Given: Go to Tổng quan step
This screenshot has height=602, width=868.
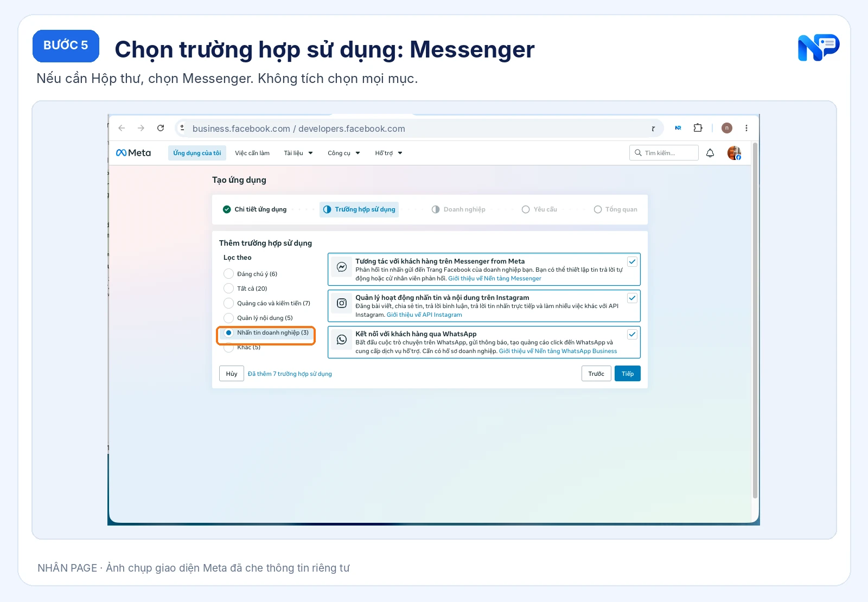Looking at the screenshot, I should point(615,209).
